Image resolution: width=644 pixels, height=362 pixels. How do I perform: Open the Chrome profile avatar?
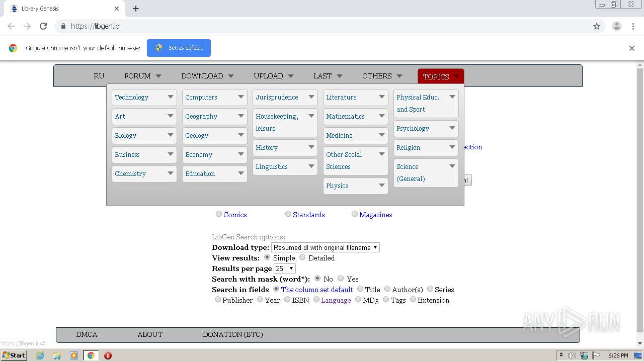coord(616,26)
